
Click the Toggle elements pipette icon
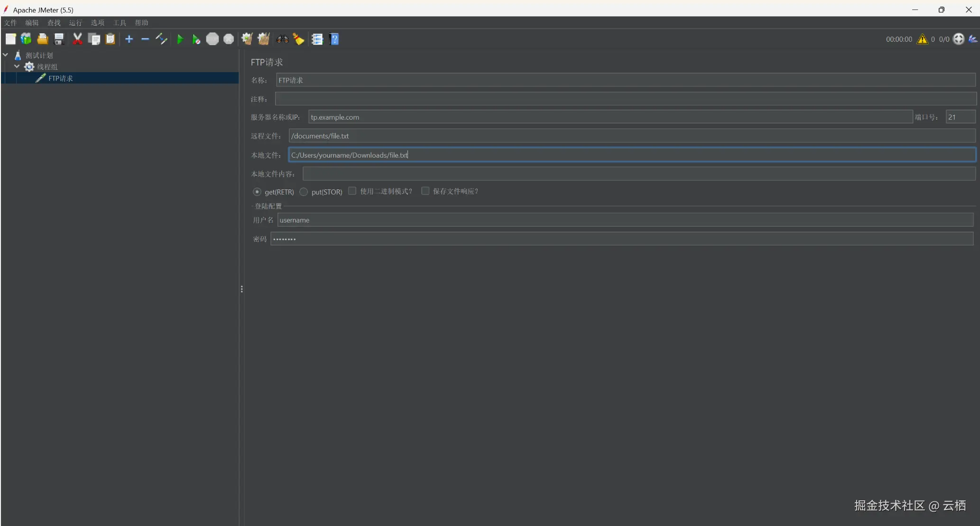click(161, 39)
